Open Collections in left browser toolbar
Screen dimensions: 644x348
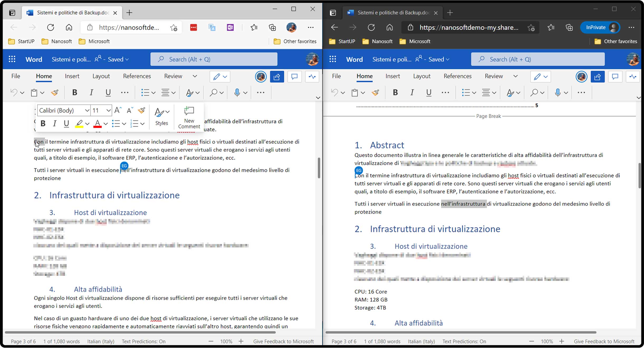click(272, 27)
